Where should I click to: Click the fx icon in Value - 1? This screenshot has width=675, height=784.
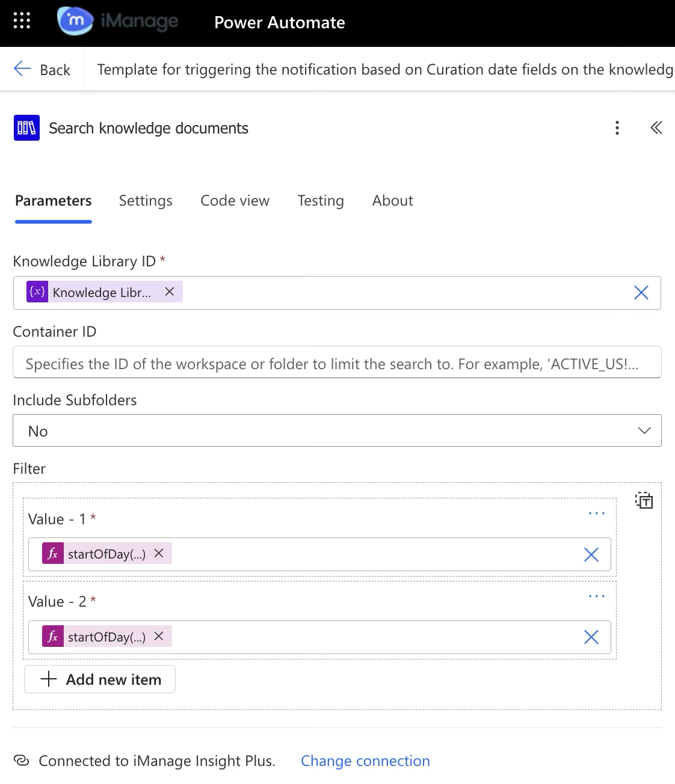[x=53, y=553]
